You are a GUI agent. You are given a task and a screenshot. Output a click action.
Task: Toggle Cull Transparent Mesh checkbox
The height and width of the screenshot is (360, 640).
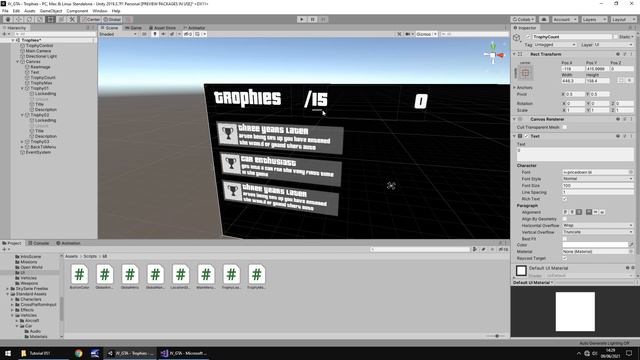[564, 127]
